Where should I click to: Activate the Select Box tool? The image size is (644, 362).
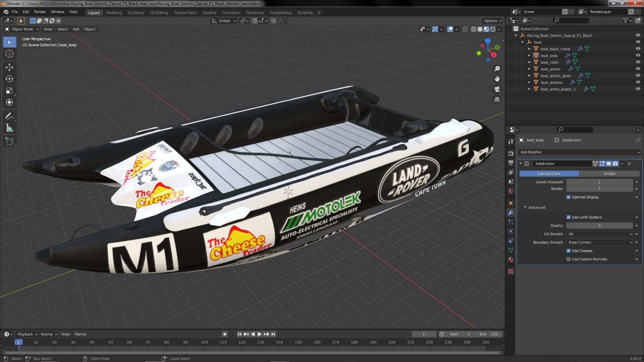point(9,42)
